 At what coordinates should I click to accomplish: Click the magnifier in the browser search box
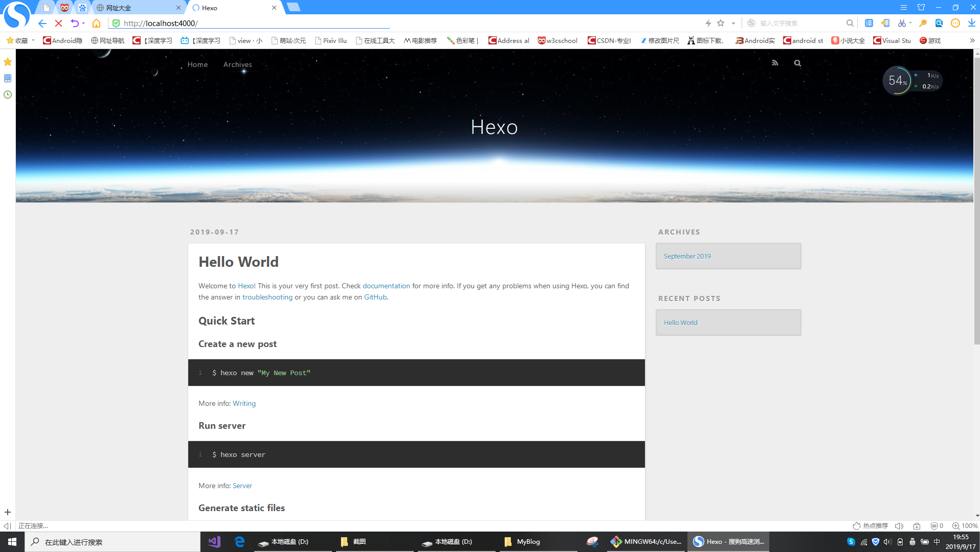coord(850,23)
